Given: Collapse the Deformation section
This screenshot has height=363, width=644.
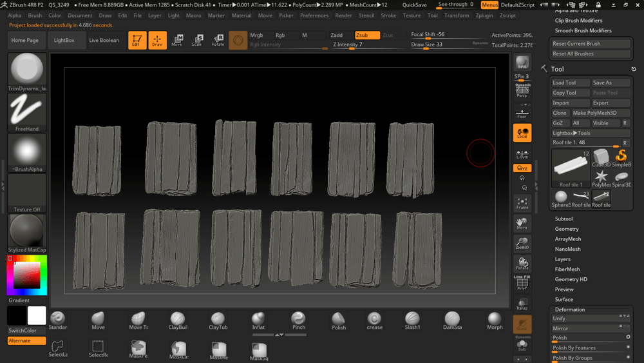Looking at the screenshot, I should 570,309.
